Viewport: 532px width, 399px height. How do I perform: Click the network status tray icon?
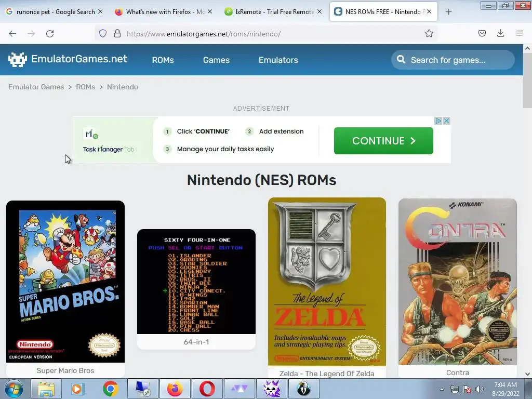454,389
